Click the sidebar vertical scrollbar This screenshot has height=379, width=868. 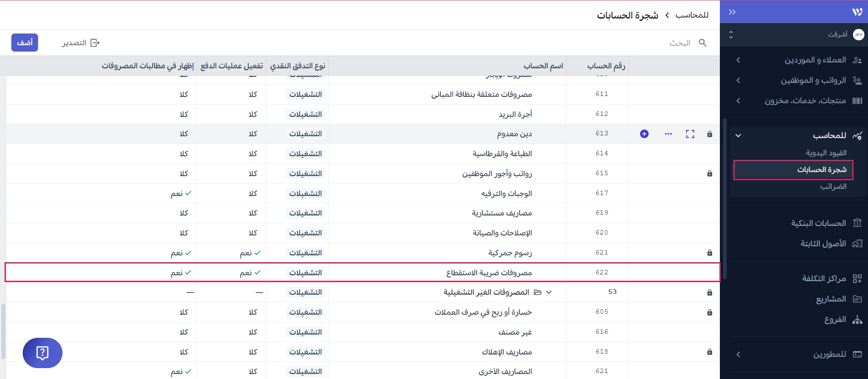pos(725,199)
